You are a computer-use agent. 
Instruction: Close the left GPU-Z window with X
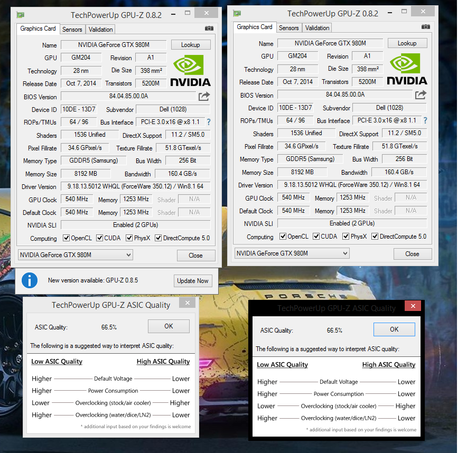207,13
